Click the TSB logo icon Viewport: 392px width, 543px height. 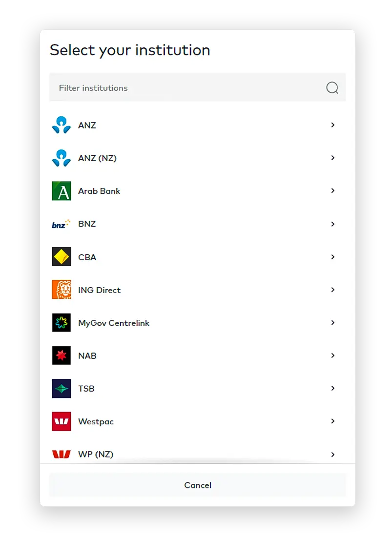[x=62, y=388]
